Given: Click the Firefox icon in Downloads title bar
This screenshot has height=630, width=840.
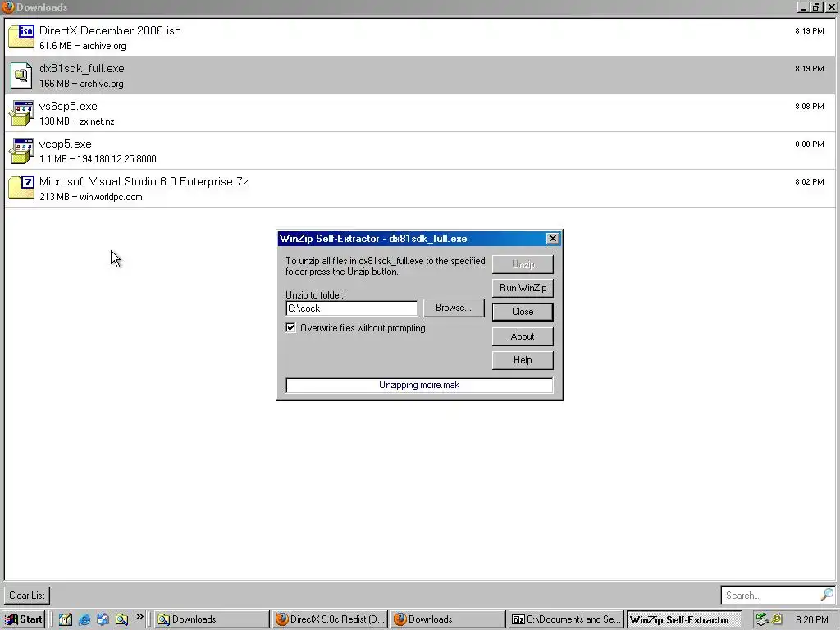Looking at the screenshot, I should (8, 7).
